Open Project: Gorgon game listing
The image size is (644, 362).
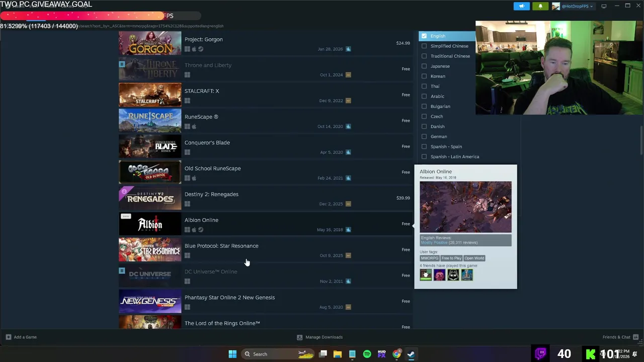tap(266, 43)
